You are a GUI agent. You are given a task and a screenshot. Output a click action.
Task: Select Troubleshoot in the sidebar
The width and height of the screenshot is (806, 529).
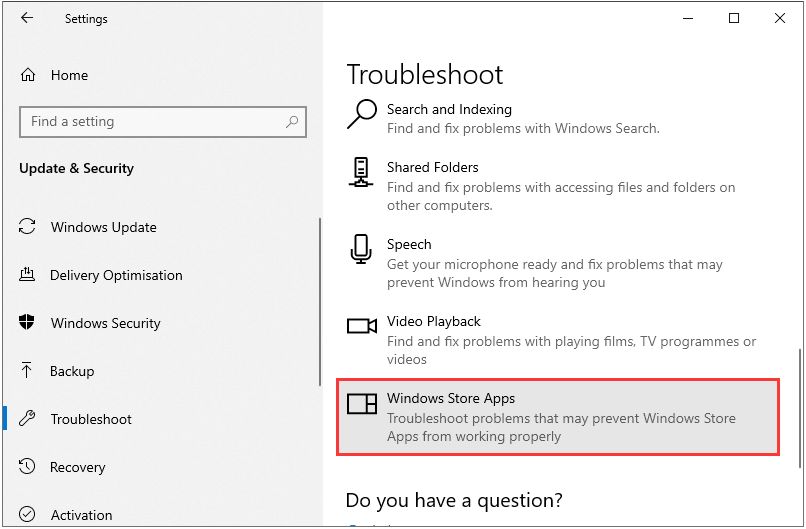91,419
